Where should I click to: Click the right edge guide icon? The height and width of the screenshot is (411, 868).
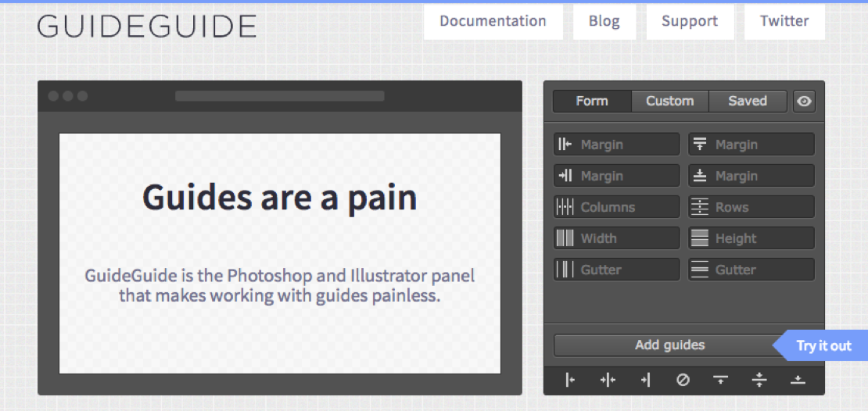(645, 380)
